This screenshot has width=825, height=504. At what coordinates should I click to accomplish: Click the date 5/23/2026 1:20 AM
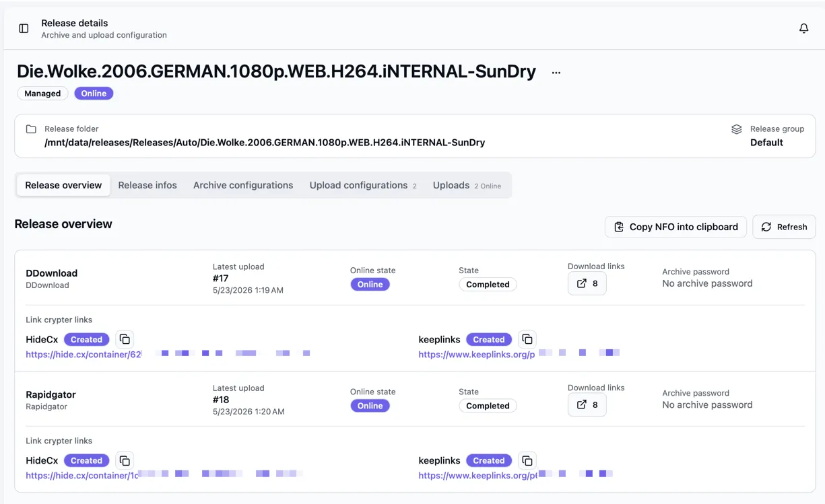pyautogui.click(x=249, y=411)
